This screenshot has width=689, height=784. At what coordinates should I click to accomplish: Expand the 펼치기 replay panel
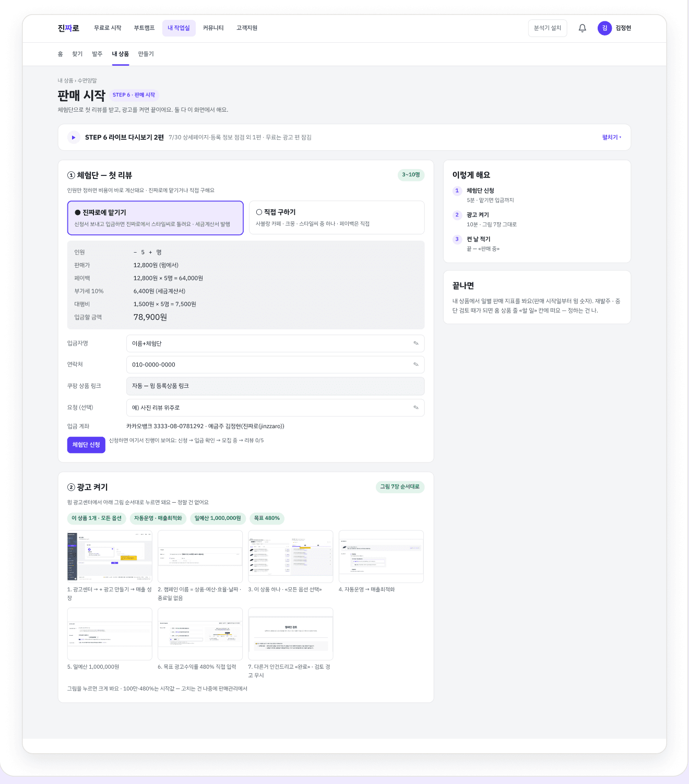tap(612, 137)
